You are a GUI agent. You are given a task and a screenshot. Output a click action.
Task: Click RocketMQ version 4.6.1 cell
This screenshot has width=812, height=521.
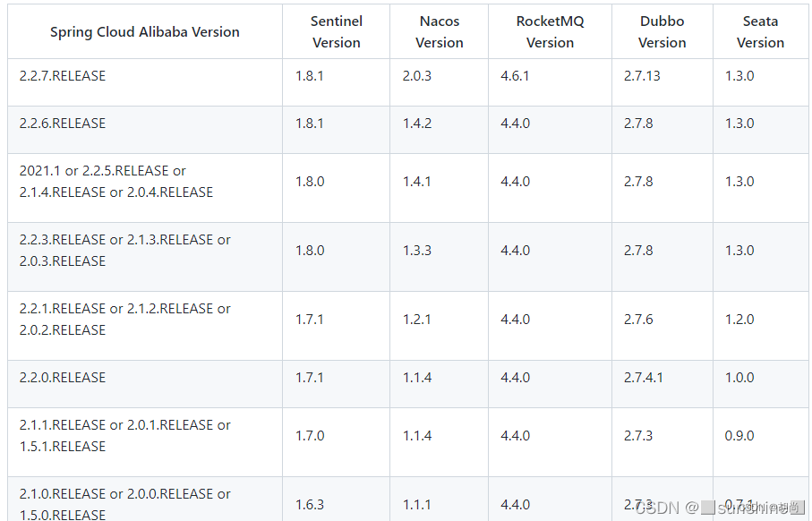pos(515,76)
